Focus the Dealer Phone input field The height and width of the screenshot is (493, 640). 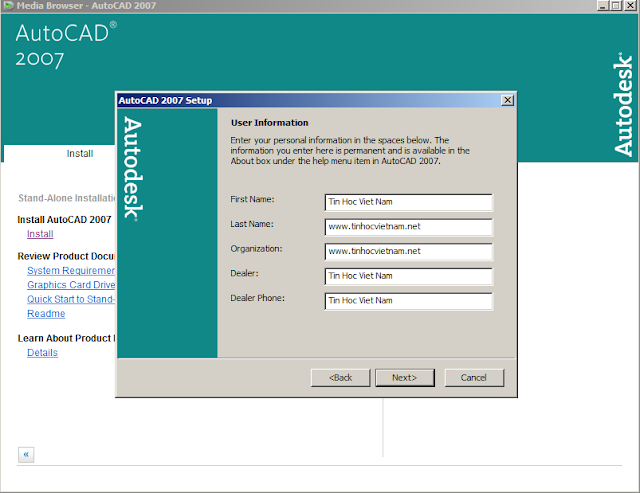coord(409,301)
